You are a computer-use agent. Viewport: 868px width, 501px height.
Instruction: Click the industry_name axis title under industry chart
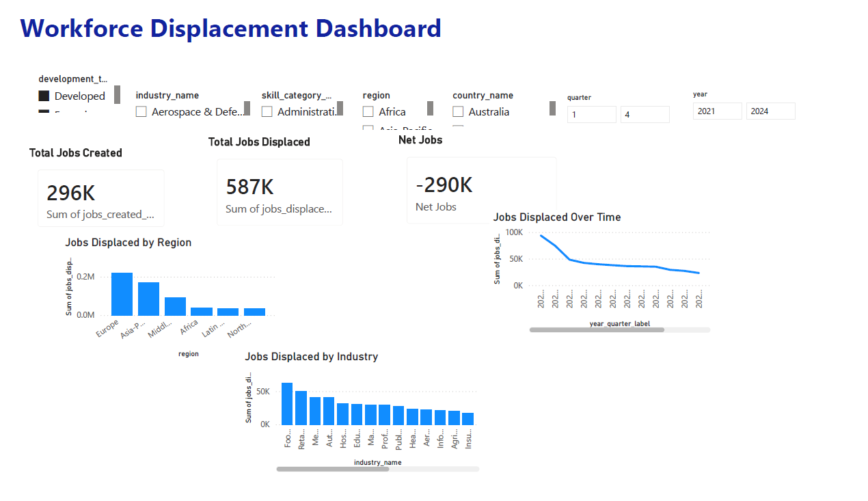(378, 463)
